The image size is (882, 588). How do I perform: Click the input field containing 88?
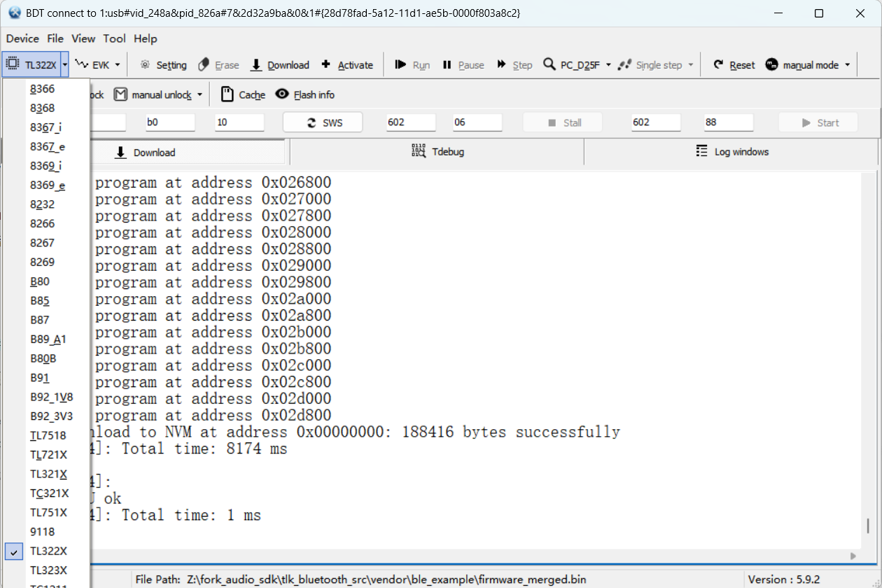click(x=729, y=122)
